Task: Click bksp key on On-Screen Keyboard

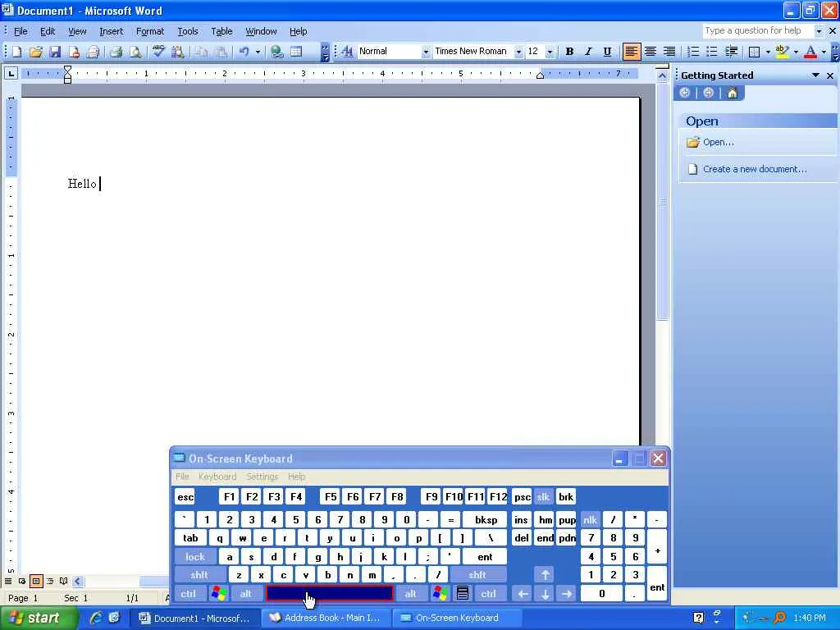Action: tap(486, 519)
